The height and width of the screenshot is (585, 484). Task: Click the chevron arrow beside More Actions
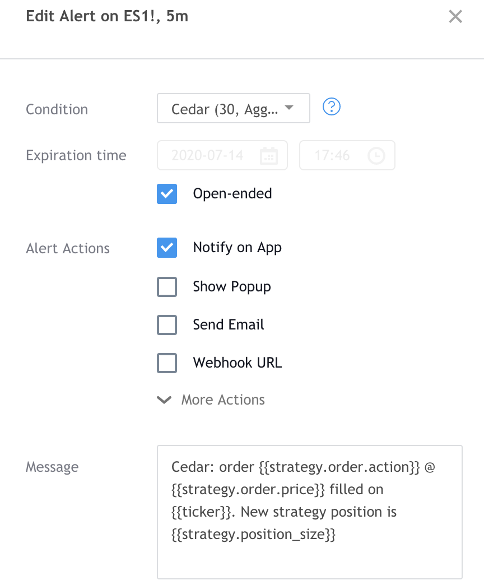click(164, 400)
